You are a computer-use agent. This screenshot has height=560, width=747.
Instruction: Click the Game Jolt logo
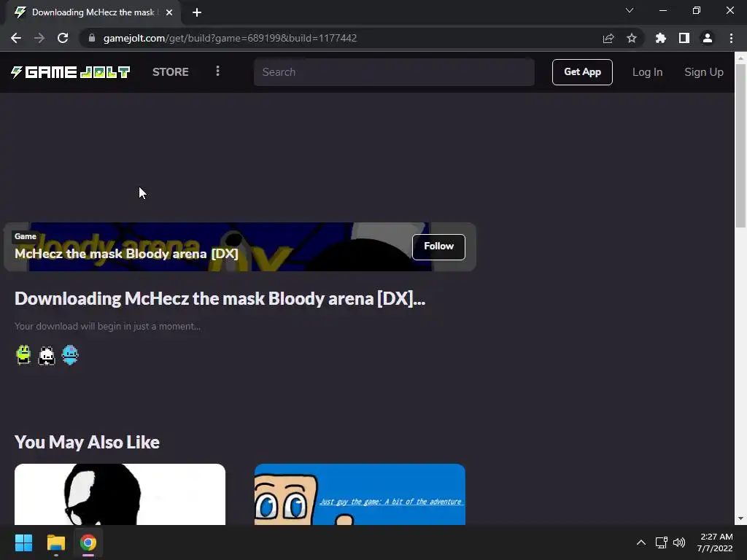[71, 72]
